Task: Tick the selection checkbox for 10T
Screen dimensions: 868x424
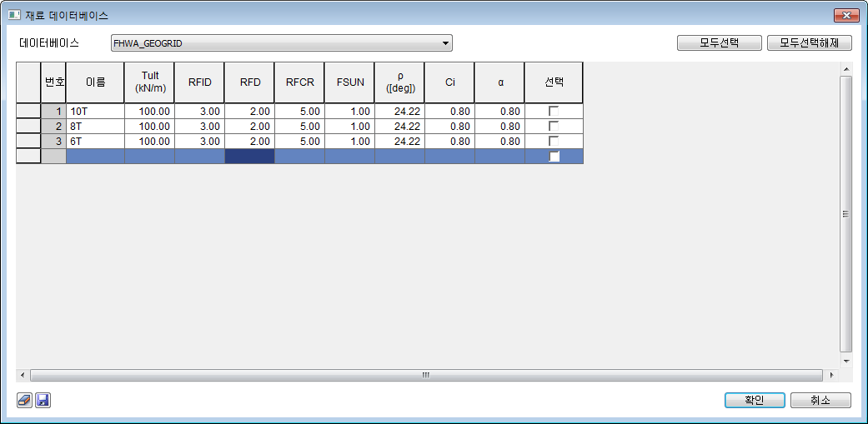Action: tap(554, 112)
